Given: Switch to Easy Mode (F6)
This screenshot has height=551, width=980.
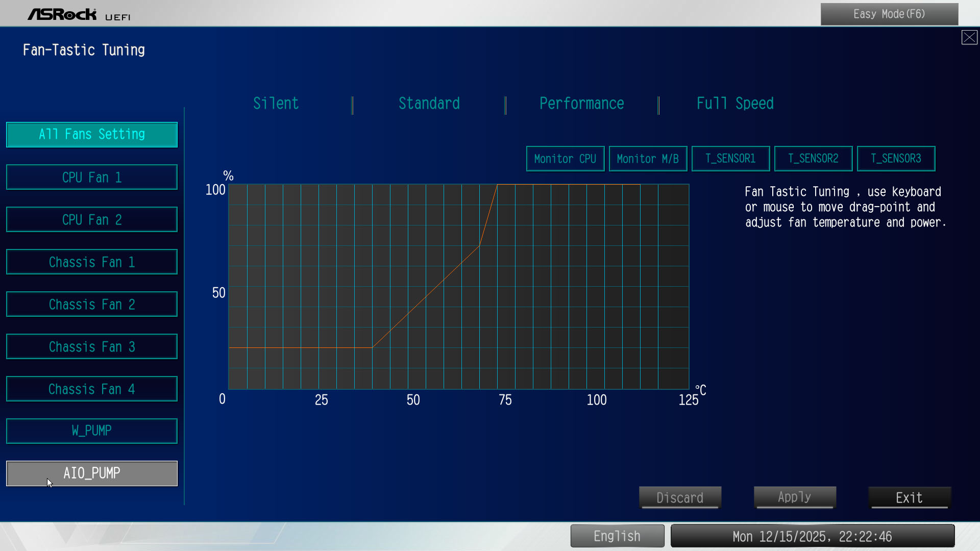Looking at the screenshot, I should coord(889,14).
